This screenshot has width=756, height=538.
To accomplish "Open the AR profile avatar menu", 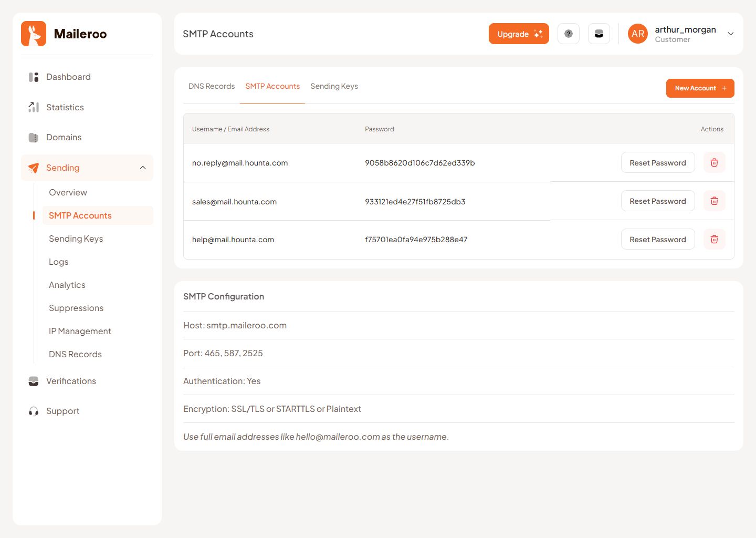I will coord(637,33).
